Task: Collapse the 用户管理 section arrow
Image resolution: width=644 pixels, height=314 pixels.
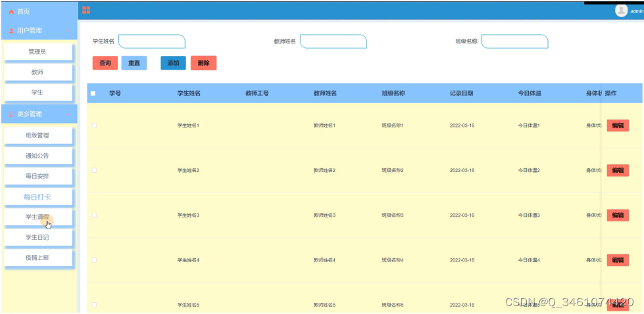Action: point(67,31)
